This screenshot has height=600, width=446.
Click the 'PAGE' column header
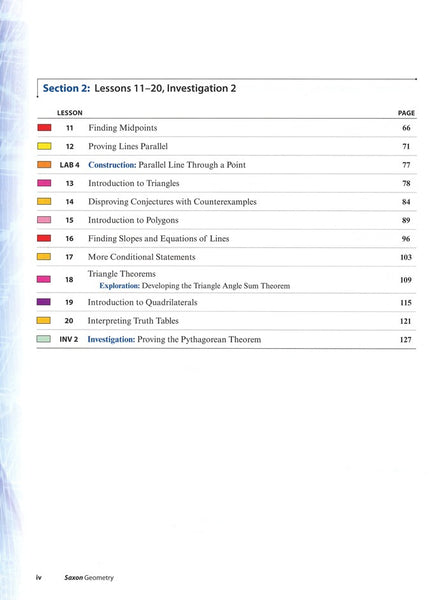coord(406,113)
